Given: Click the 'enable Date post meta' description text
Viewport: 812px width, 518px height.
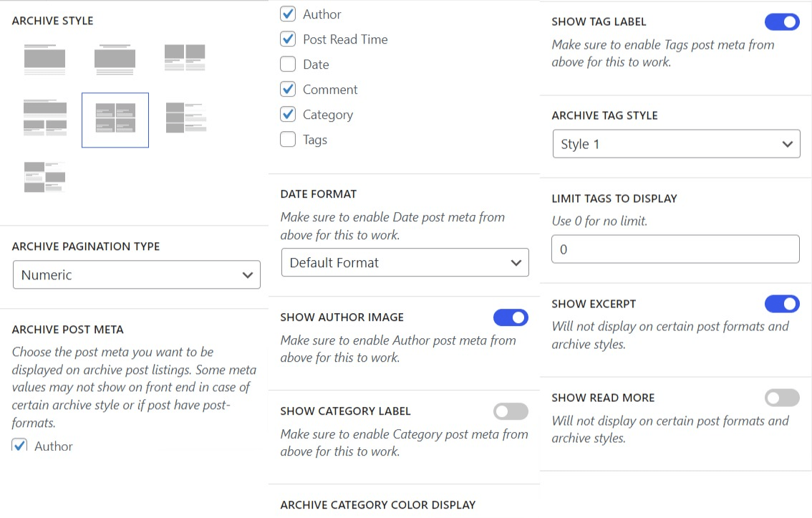Looking at the screenshot, I should click(392, 226).
